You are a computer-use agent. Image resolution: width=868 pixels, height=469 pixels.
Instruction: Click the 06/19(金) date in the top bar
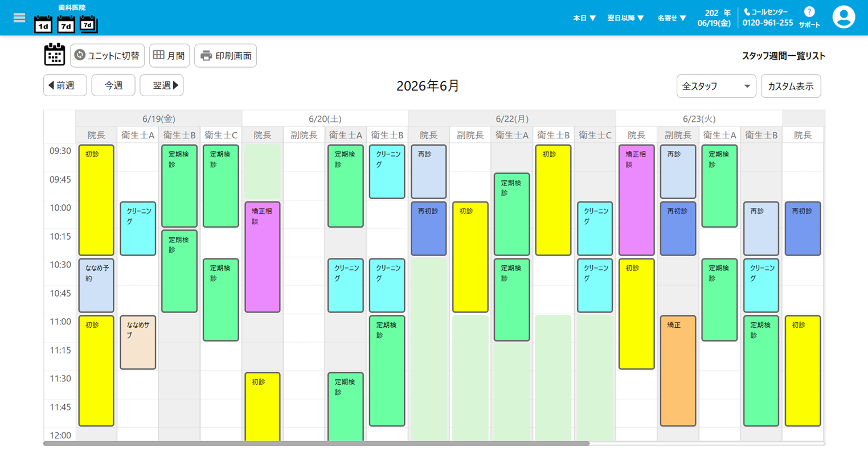(x=714, y=23)
